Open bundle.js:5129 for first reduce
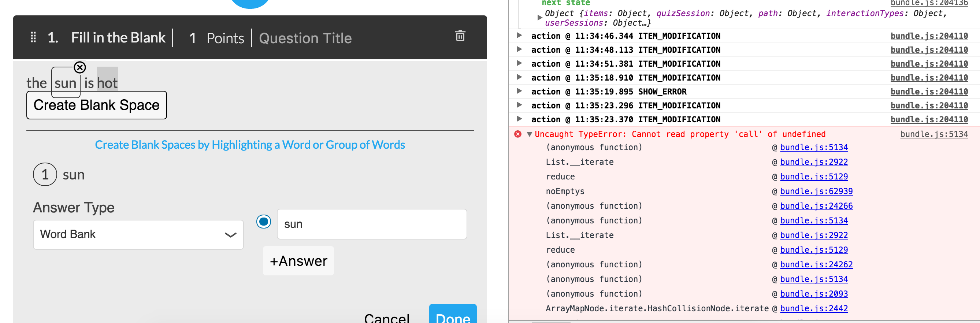This screenshot has width=980, height=323. click(x=814, y=177)
